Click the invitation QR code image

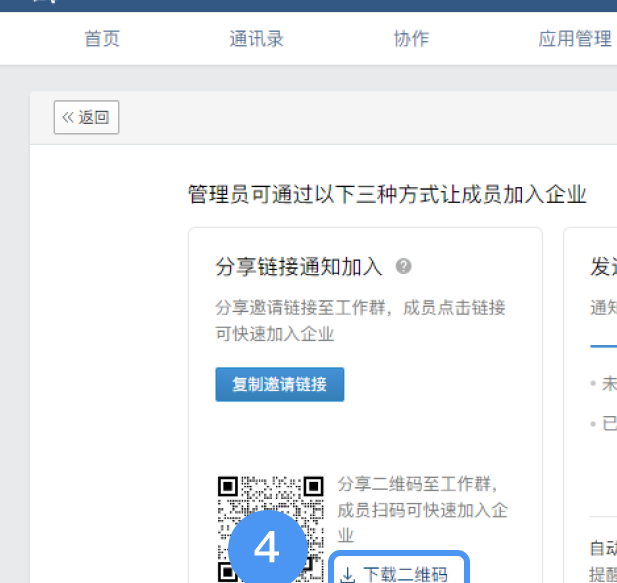[271, 529]
